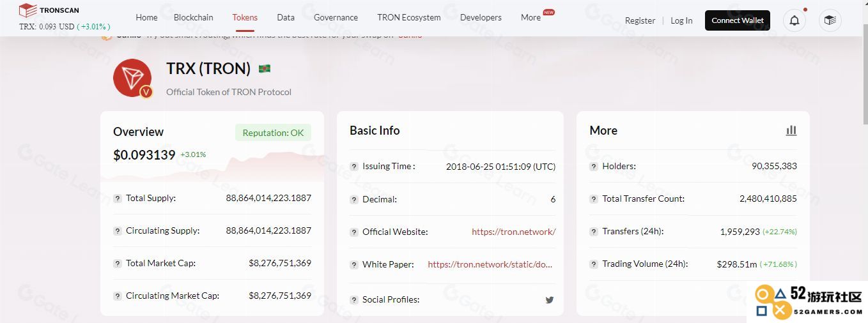This screenshot has height=323, width=868.
Task: Click the Register link
Action: pyautogui.click(x=640, y=20)
